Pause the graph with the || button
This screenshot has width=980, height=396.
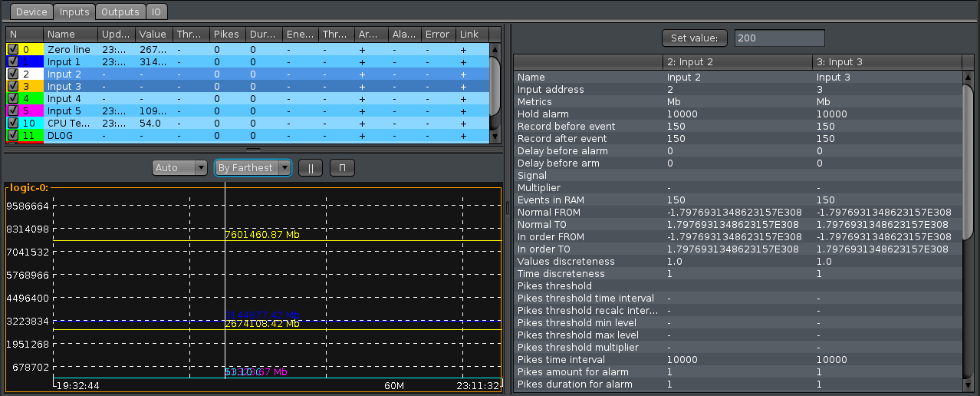[x=311, y=168]
